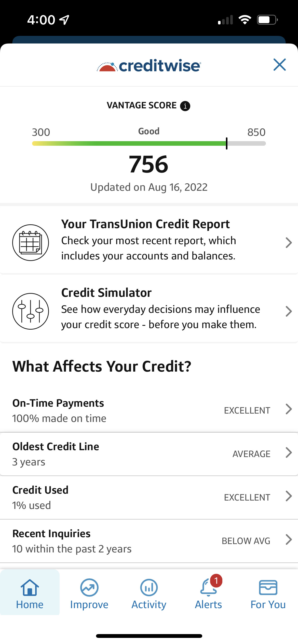Switch to the For You tab label

coord(268,605)
